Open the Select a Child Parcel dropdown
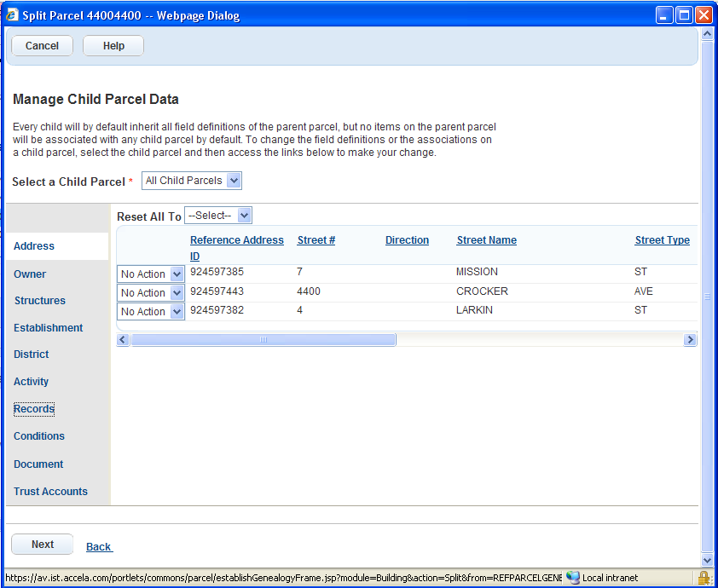Screen dimensions: 718x588 coord(192,181)
